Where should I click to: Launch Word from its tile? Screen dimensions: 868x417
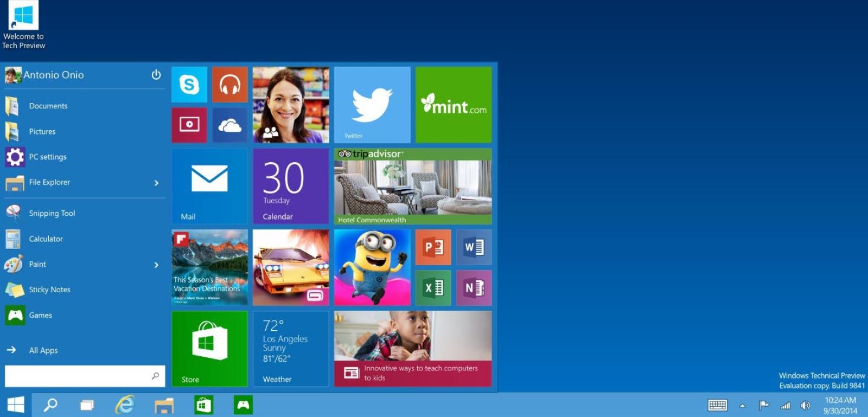point(474,247)
